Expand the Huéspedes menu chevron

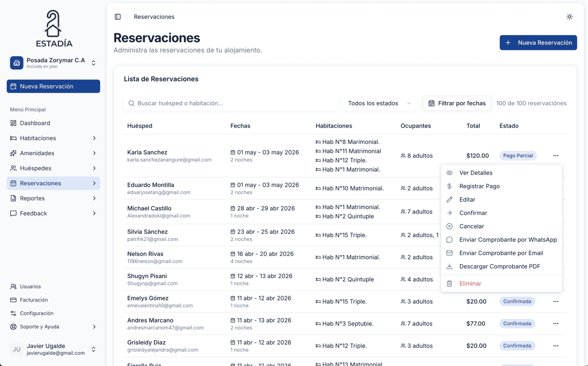(x=94, y=168)
